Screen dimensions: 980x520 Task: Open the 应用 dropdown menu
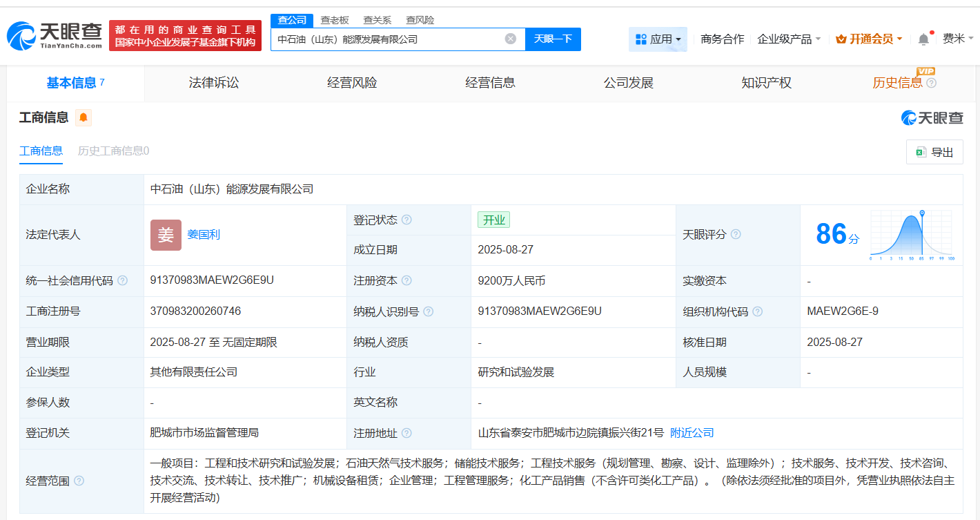pyautogui.click(x=658, y=39)
